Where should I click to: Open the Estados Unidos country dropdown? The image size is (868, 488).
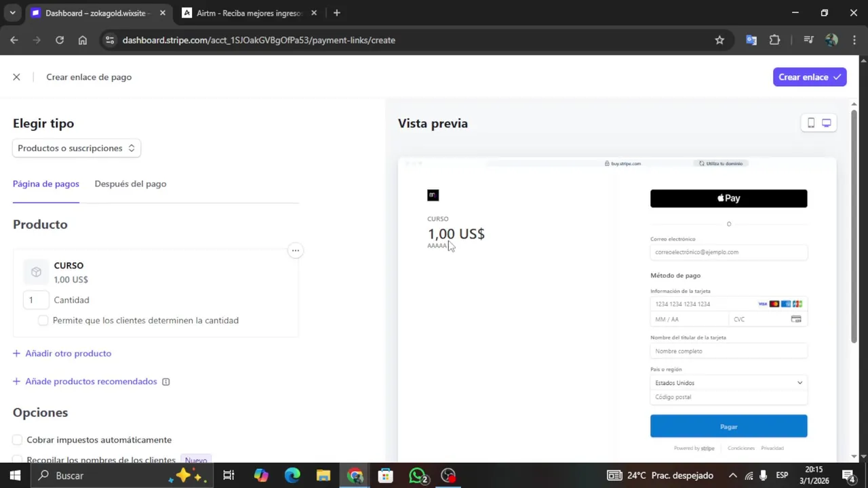(x=728, y=383)
